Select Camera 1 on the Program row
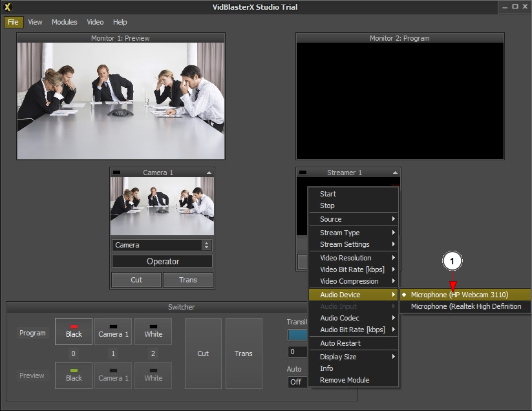532x411 pixels. (x=113, y=332)
